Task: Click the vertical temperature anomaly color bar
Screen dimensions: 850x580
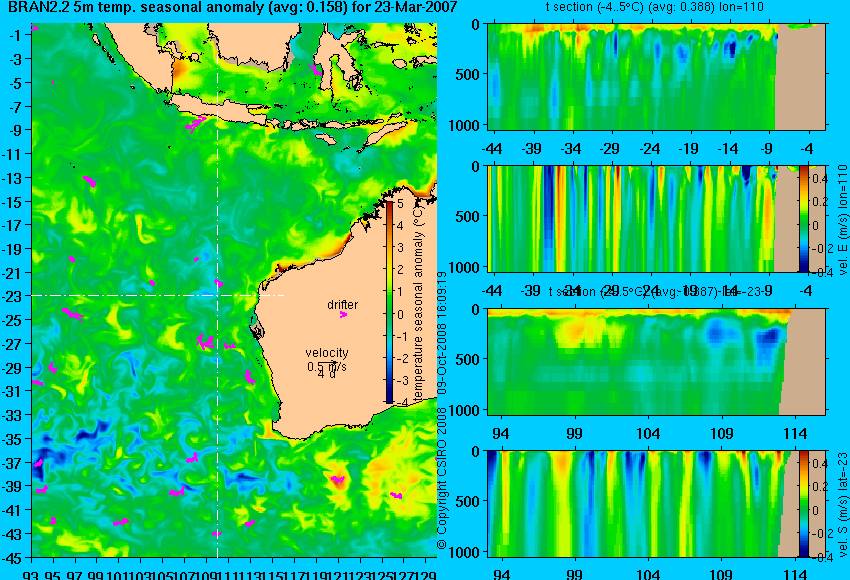Action: [x=389, y=302]
